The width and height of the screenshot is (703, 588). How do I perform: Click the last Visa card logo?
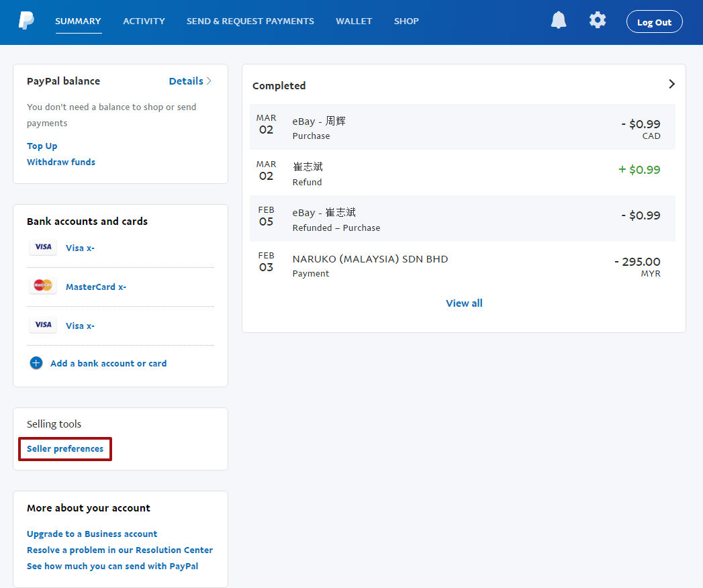point(43,326)
